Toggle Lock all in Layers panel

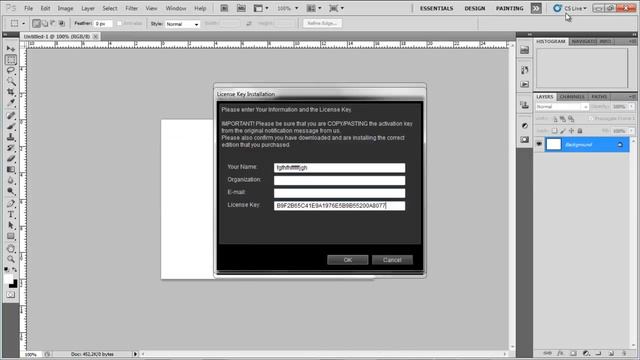pyautogui.click(x=580, y=131)
